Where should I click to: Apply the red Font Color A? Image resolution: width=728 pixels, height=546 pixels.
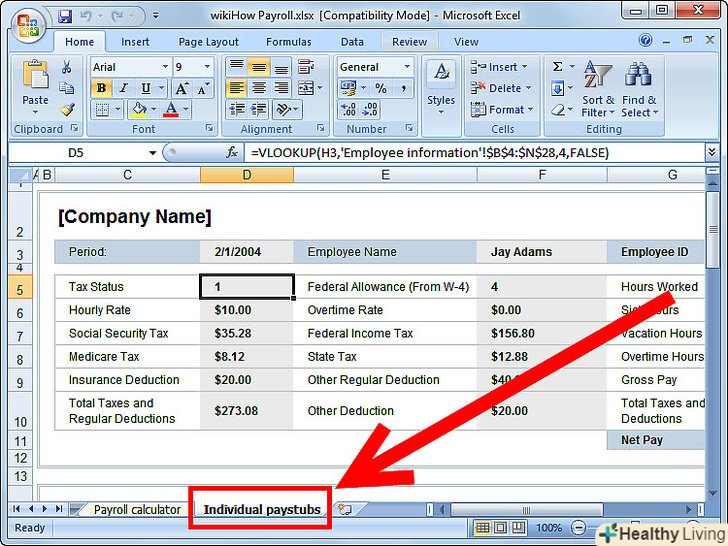[x=171, y=110]
